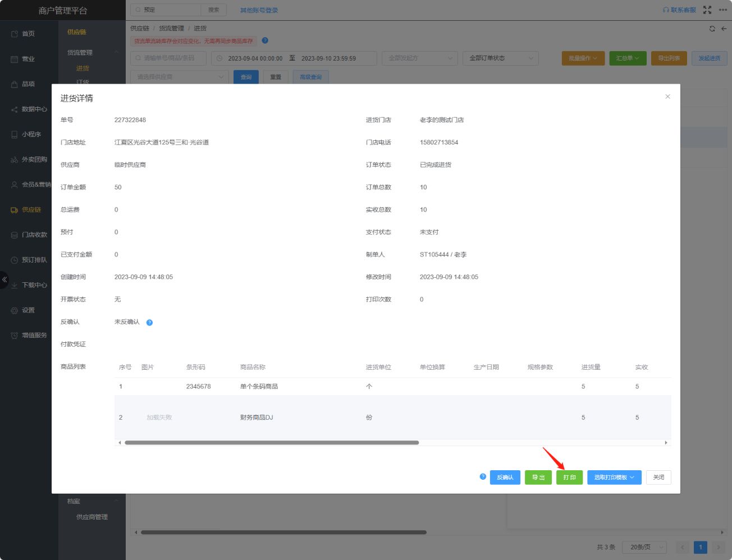Collapse sidebar with double-chevron handle
The image size is (732, 560).
4,279
